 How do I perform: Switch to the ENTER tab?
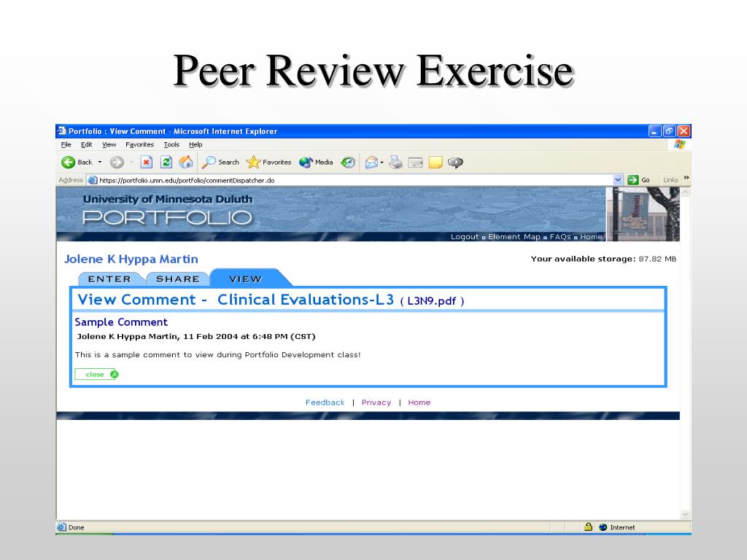coord(109,279)
